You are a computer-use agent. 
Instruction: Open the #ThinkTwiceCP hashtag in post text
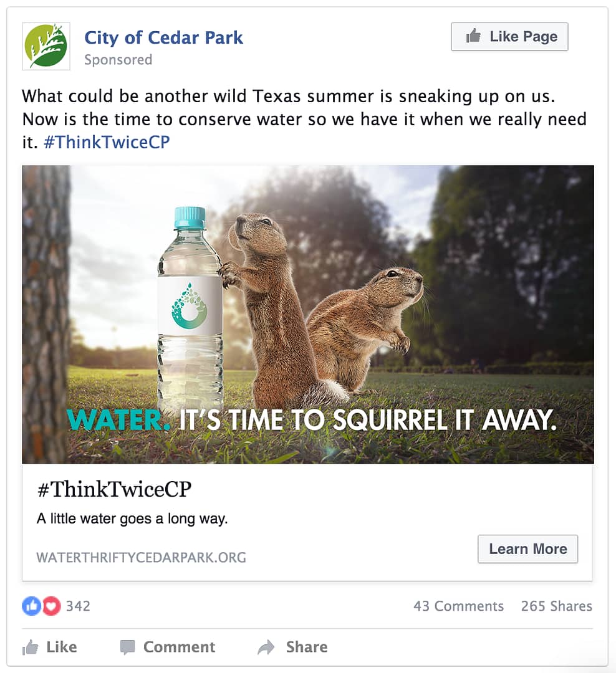(x=107, y=142)
